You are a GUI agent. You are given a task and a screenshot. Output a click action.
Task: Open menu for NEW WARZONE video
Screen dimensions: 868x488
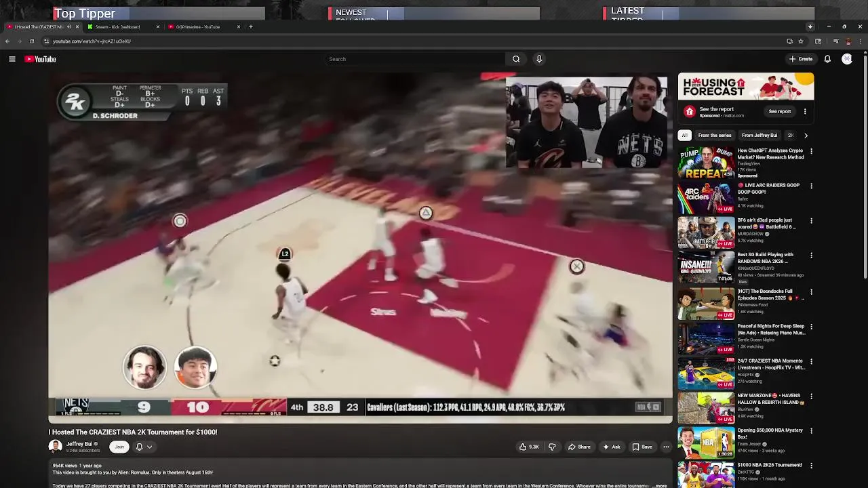[x=811, y=396]
